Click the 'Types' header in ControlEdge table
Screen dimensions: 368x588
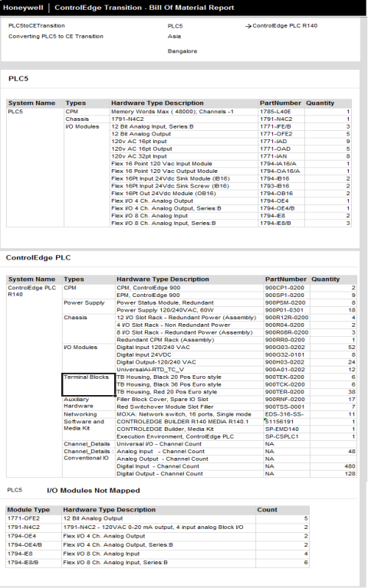tap(74, 279)
